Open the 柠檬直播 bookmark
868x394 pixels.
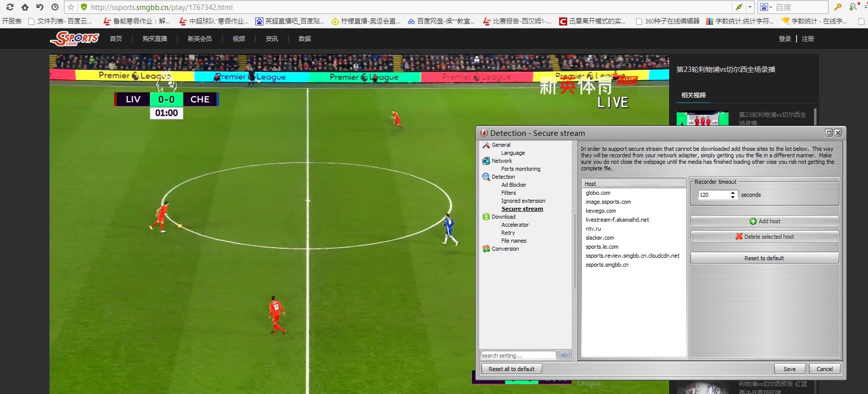[x=366, y=21]
